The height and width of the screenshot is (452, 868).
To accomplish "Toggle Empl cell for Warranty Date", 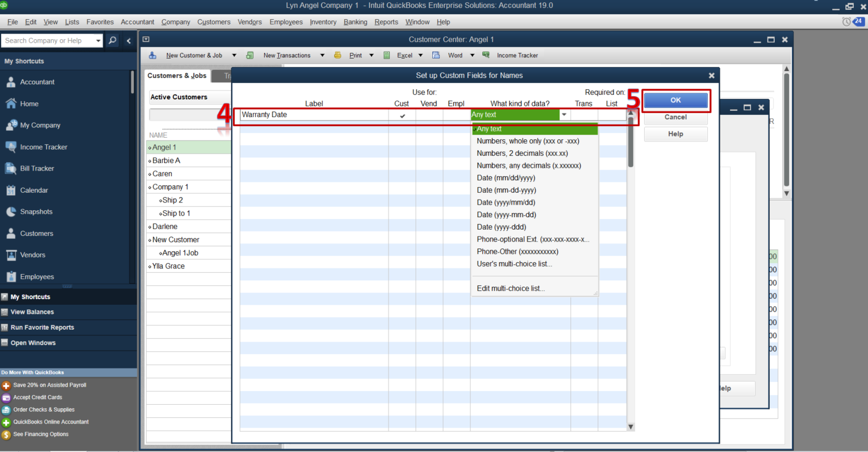I will pyautogui.click(x=457, y=115).
